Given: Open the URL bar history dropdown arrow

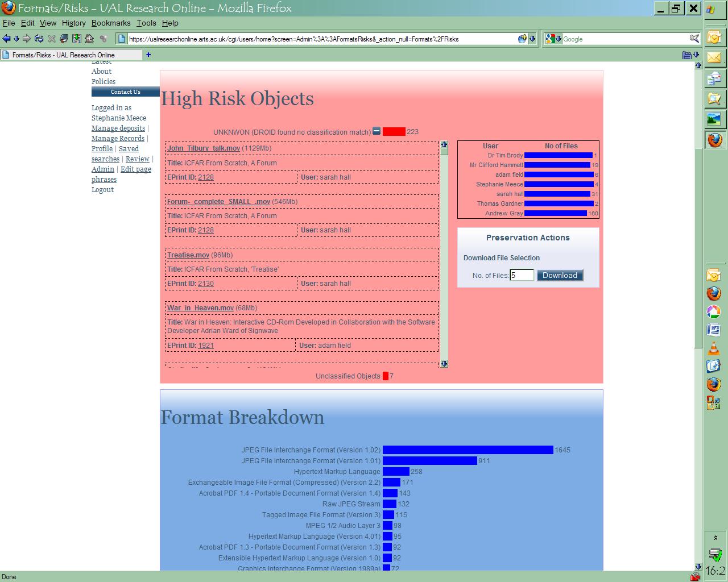Looking at the screenshot, I should [x=532, y=39].
